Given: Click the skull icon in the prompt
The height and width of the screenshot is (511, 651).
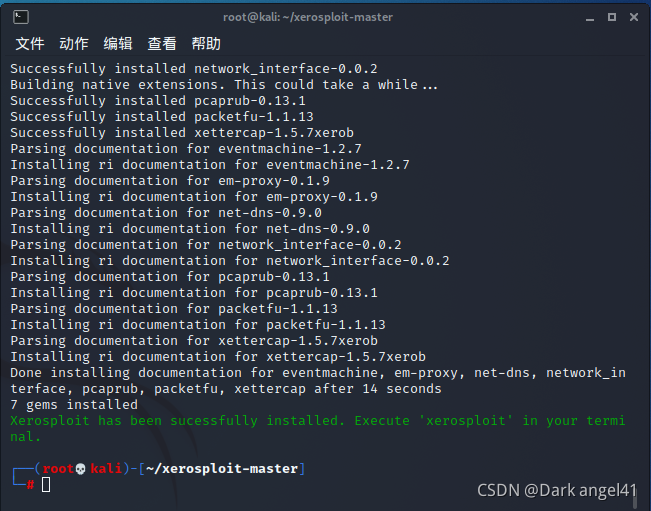Looking at the screenshot, I should pyautogui.click(x=81, y=469).
